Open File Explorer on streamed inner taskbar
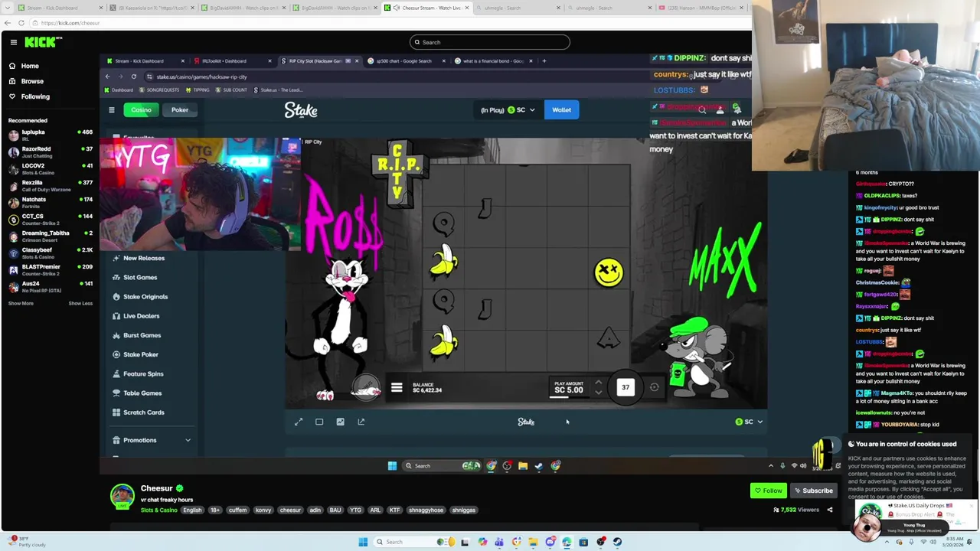Viewport: 980px width, 551px height. [523, 465]
